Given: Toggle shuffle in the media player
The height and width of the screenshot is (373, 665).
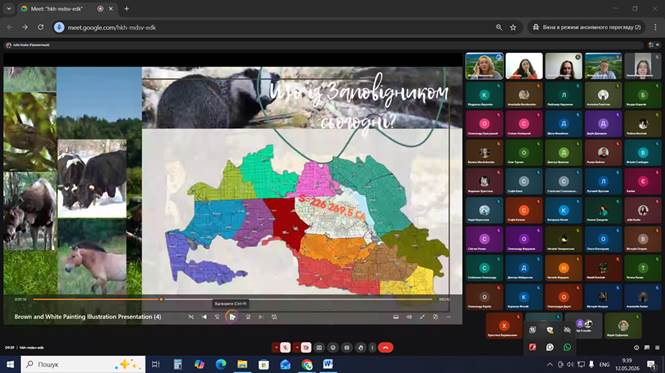Looking at the screenshot, I should 191,317.
